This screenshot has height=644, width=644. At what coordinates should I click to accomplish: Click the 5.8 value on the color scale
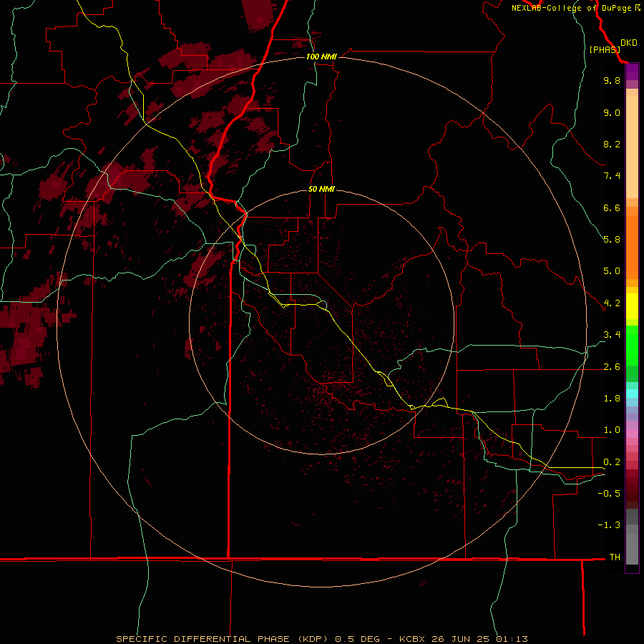click(x=612, y=240)
